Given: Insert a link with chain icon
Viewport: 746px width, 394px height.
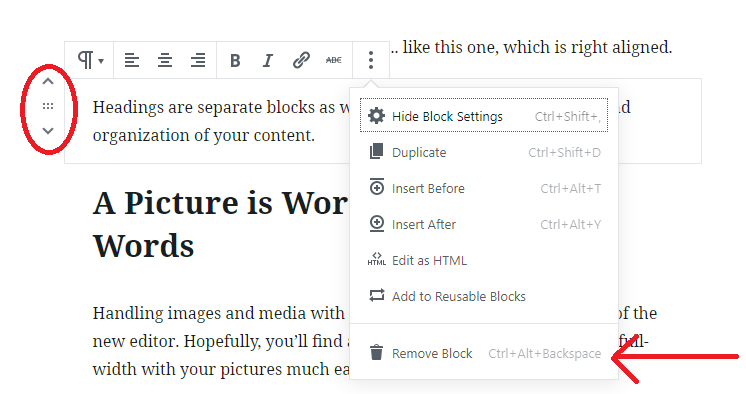Looking at the screenshot, I should click(x=301, y=60).
